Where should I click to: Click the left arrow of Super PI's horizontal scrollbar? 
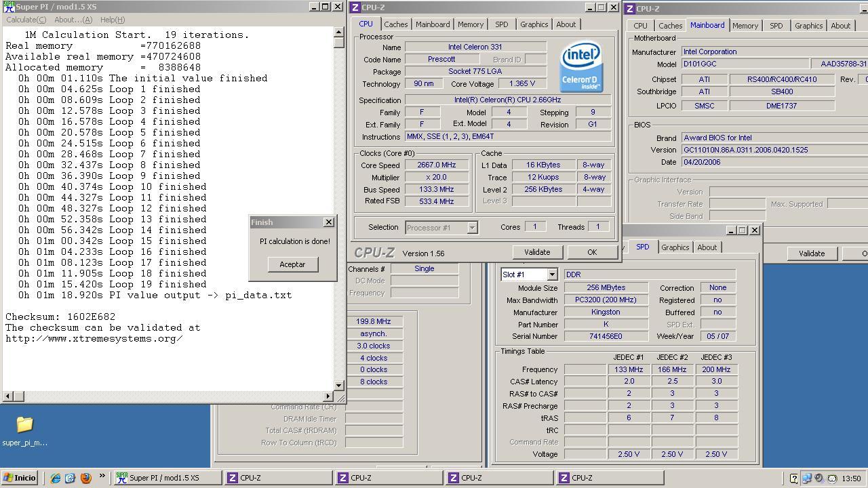pyautogui.click(x=8, y=396)
